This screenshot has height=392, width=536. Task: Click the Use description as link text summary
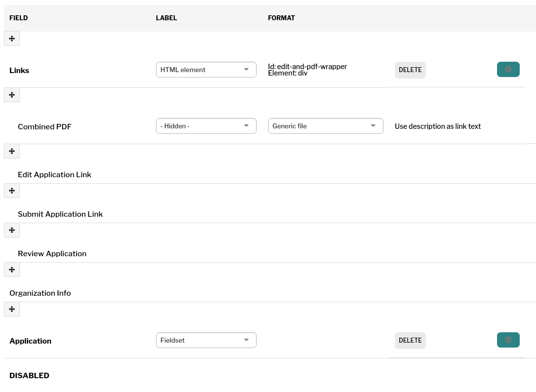[x=437, y=126]
